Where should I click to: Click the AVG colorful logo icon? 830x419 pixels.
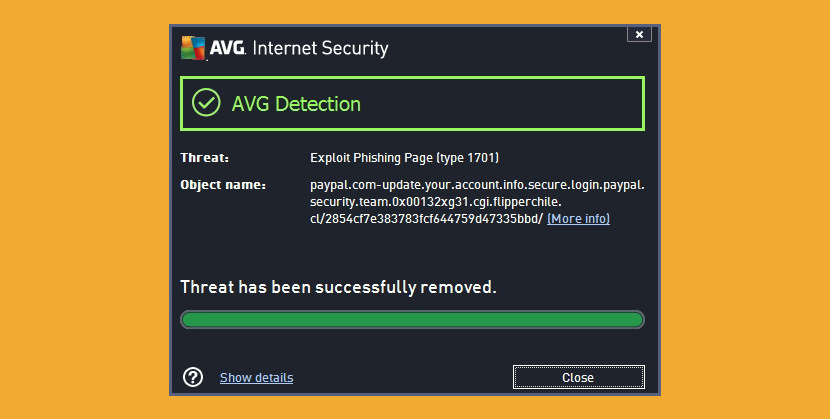(193, 48)
